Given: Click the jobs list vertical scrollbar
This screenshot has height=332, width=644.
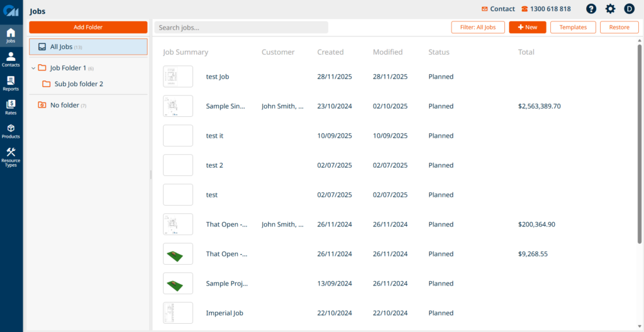Looking at the screenshot, I should tap(639, 145).
